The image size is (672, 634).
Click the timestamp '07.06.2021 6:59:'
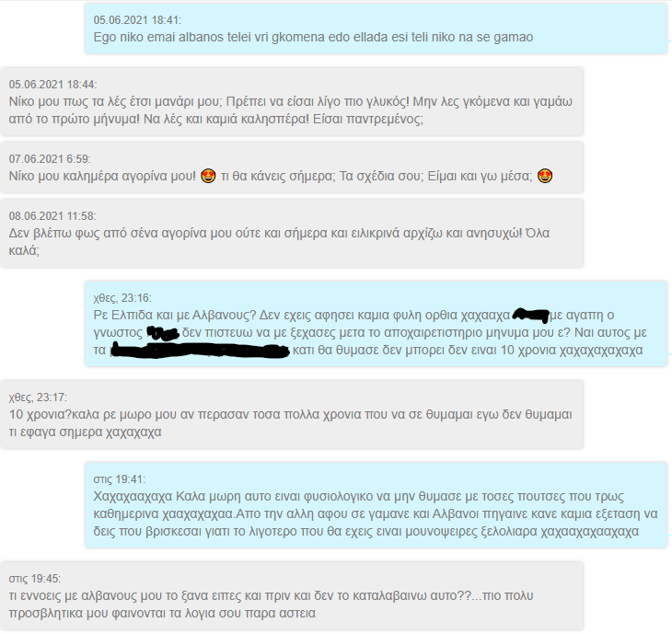[x=50, y=159]
